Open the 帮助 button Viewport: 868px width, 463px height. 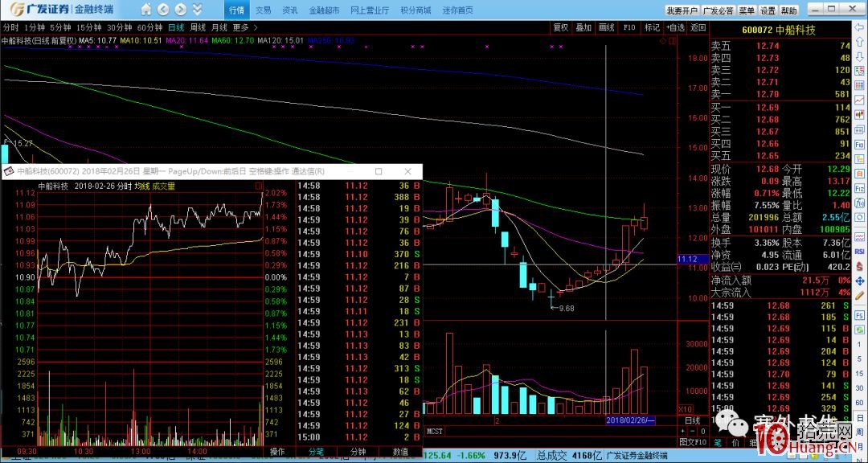(x=789, y=10)
